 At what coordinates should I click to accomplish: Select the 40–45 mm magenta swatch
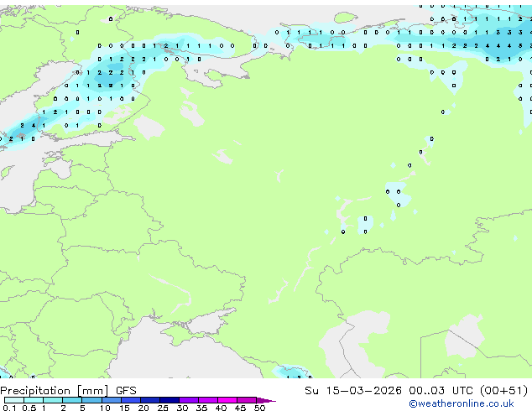[x=227, y=400]
